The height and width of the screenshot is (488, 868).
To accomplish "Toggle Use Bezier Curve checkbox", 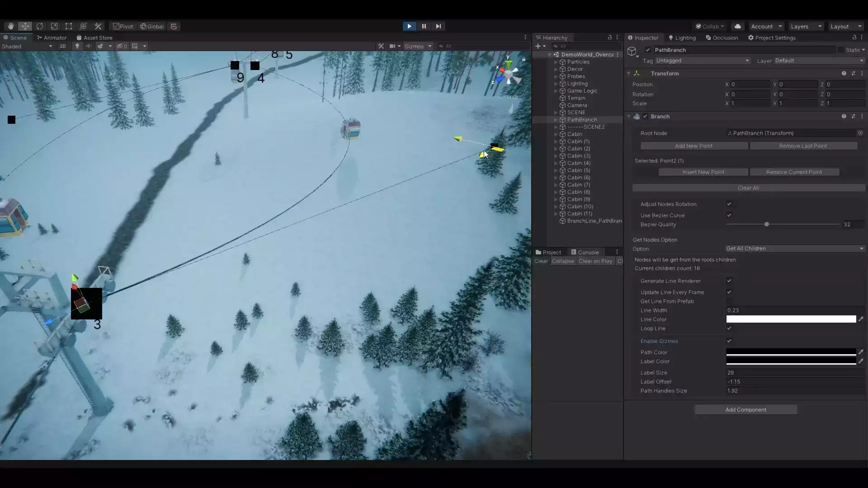I will tap(729, 215).
